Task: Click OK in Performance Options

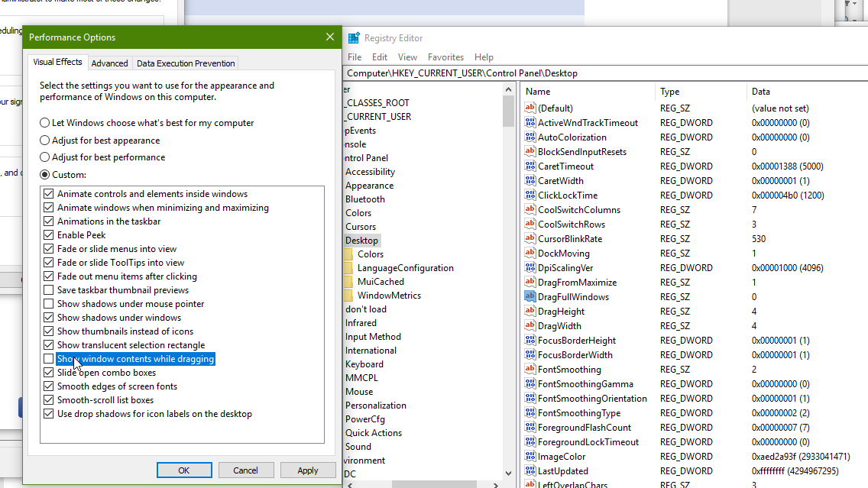Action: (184, 470)
